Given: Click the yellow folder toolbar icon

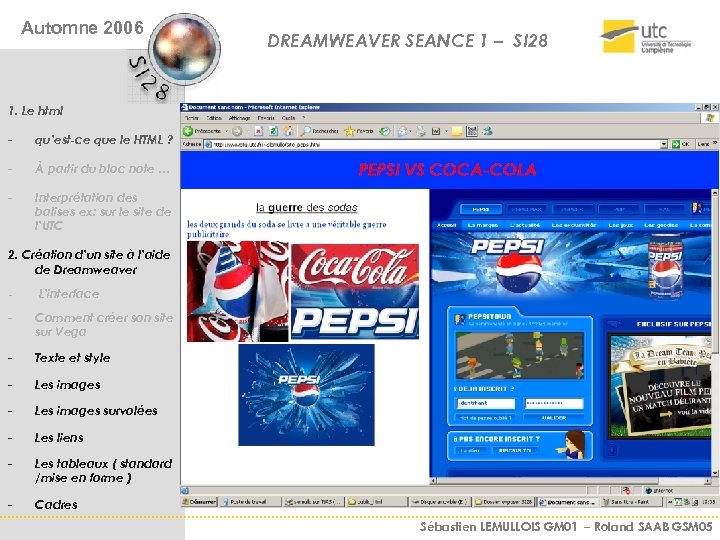Looking at the screenshot, I should 456,132.
